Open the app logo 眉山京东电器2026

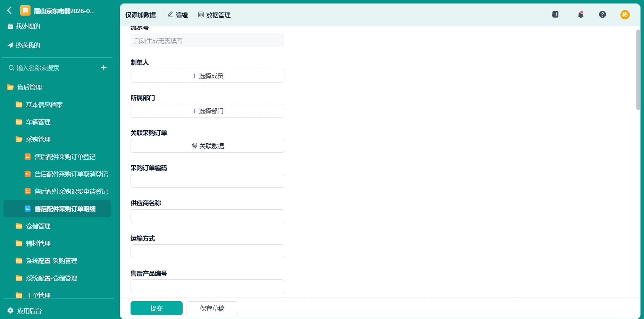pos(25,11)
